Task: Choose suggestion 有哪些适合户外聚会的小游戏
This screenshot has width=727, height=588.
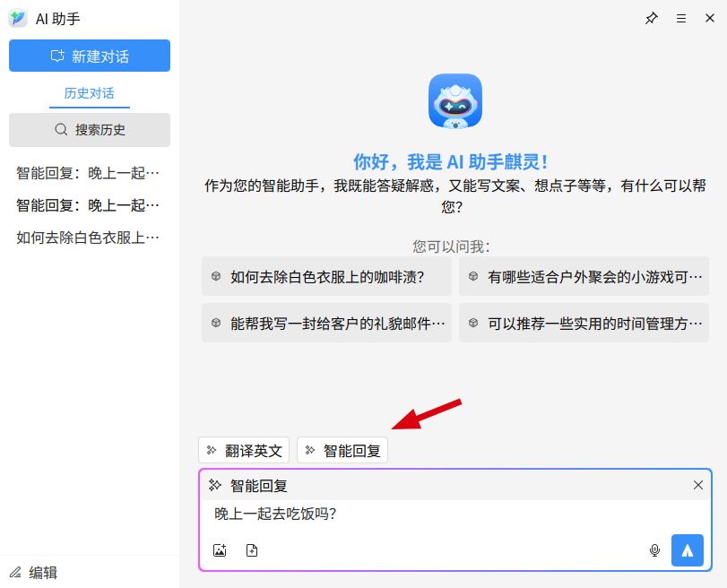Action: [x=584, y=276]
